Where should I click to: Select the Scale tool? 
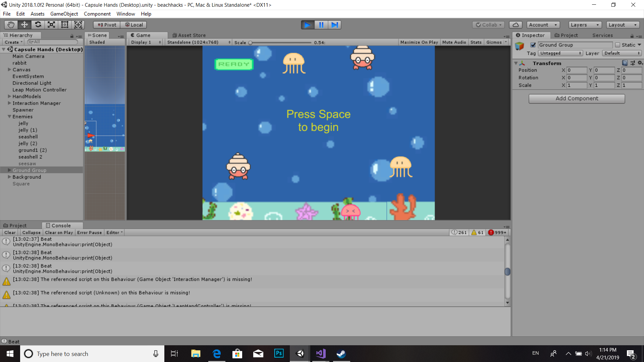[51, 25]
